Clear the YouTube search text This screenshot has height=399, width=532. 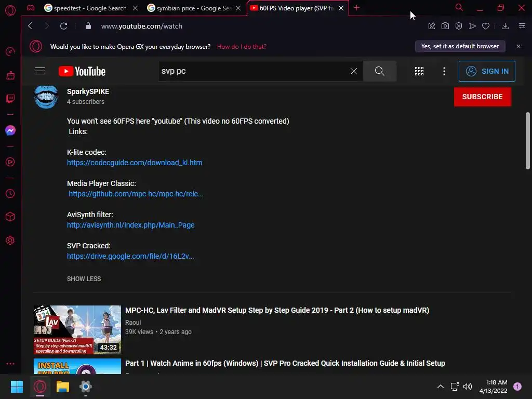point(353,71)
